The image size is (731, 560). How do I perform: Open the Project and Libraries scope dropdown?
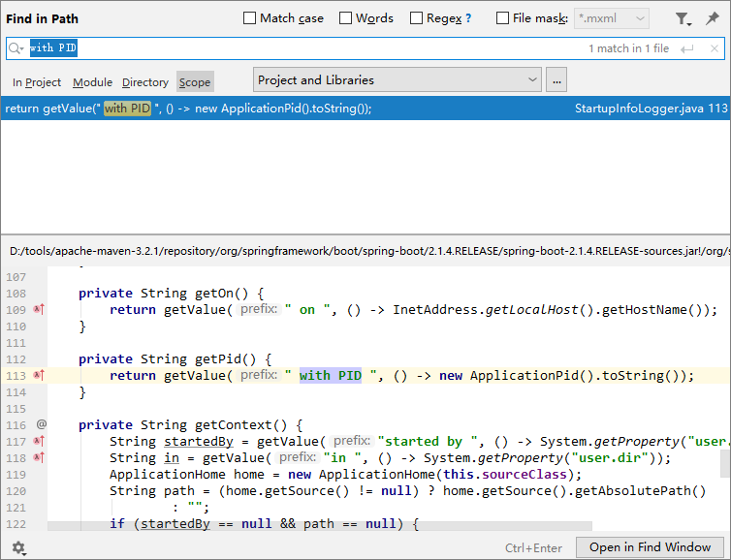(x=397, y=79)
